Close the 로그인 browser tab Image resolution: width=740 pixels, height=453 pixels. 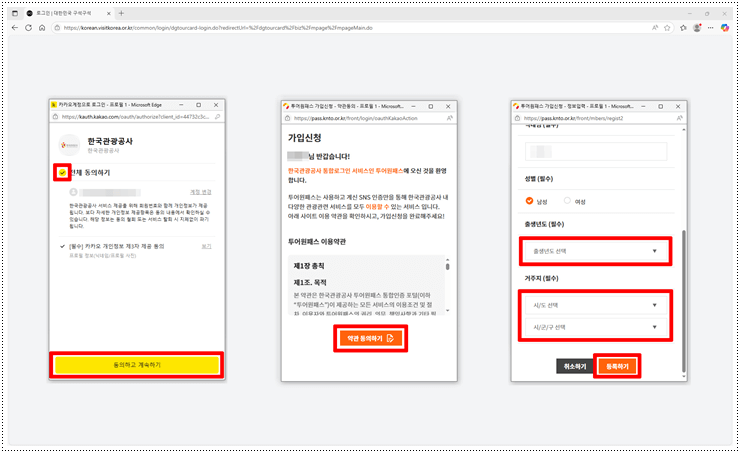(x=109, y=13)
